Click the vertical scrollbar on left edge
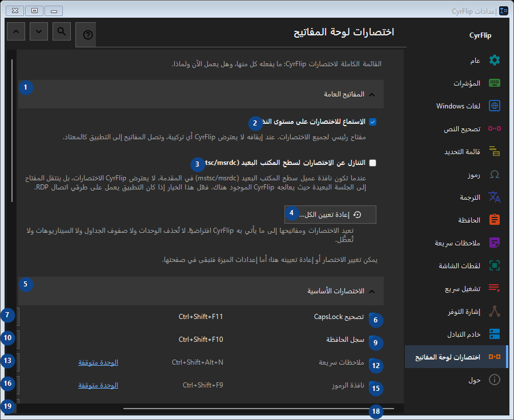Screen dimensions: 514x420 [12, 130]
